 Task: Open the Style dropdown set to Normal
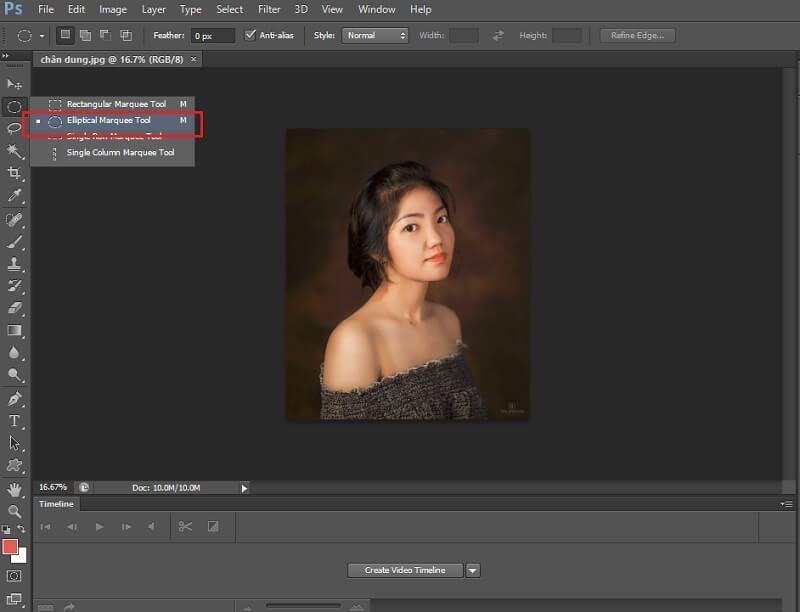[x=375, y=35]
